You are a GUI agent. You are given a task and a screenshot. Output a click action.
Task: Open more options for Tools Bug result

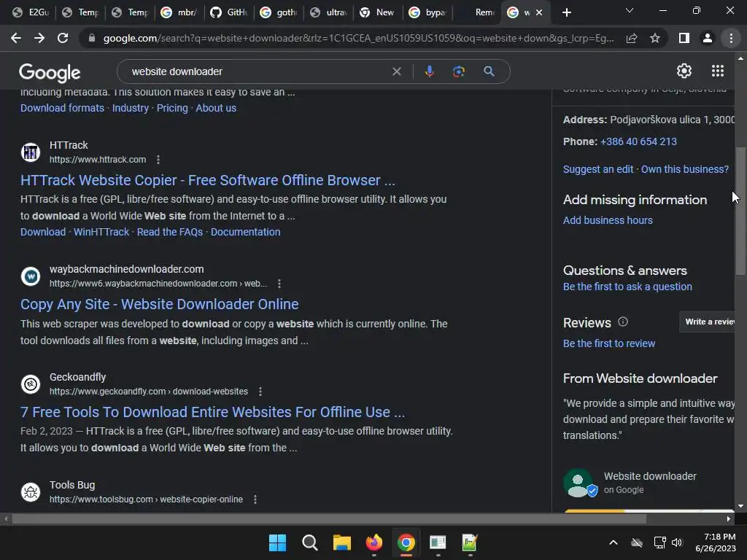[x=255, y=499]
